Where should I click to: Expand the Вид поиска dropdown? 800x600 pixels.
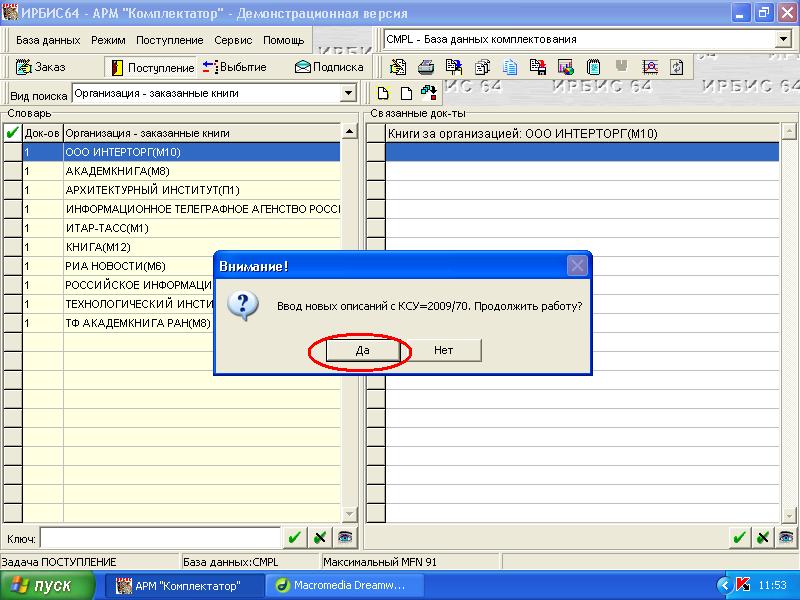[348, 94]
